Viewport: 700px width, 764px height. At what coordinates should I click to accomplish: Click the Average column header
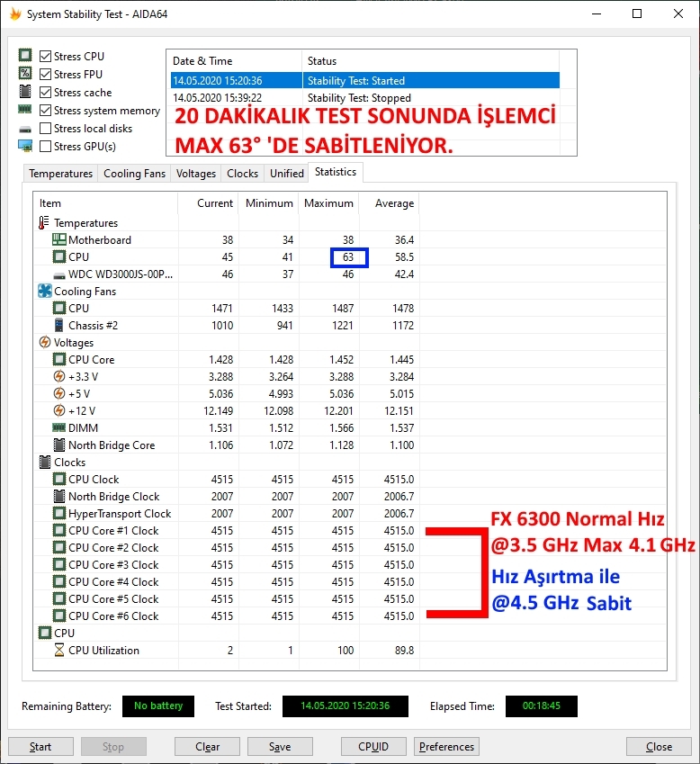pyautogui.click(x=390, y=203)
